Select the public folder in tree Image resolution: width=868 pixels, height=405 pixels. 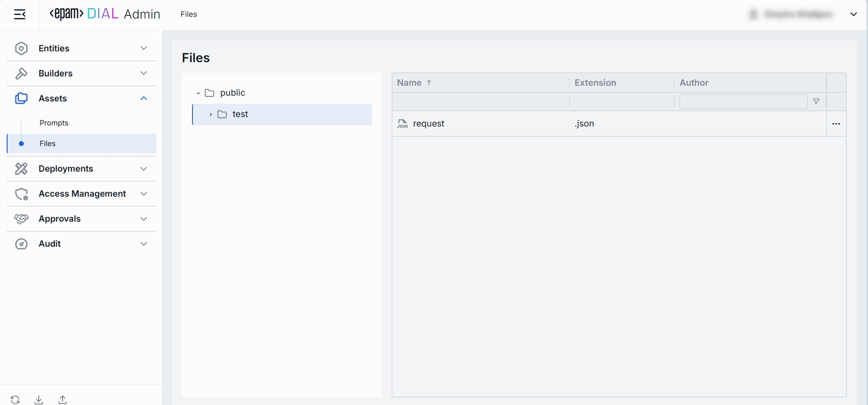[232, 93]
